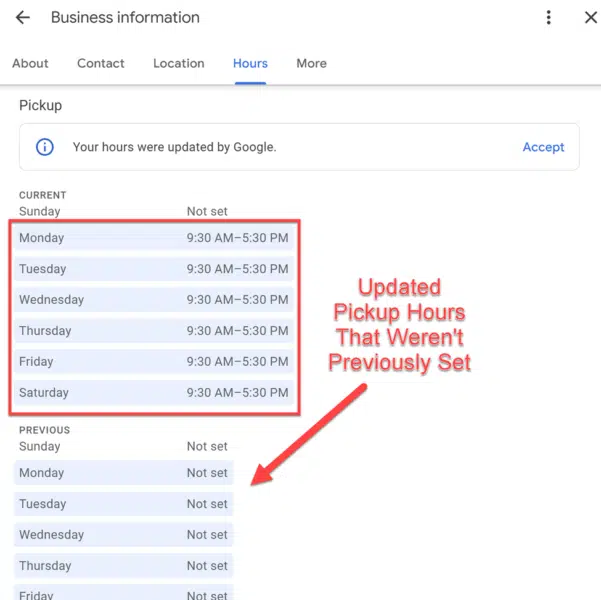Click the current Thursday hours row
This screenshot has height=600, width=601.
coord(155,331)
